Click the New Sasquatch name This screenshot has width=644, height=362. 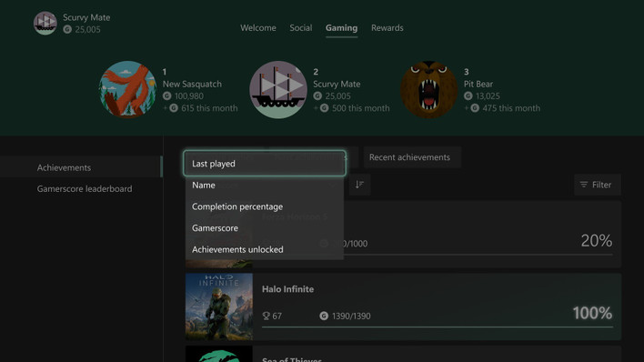pyautogui.click(x=192, y=84)
